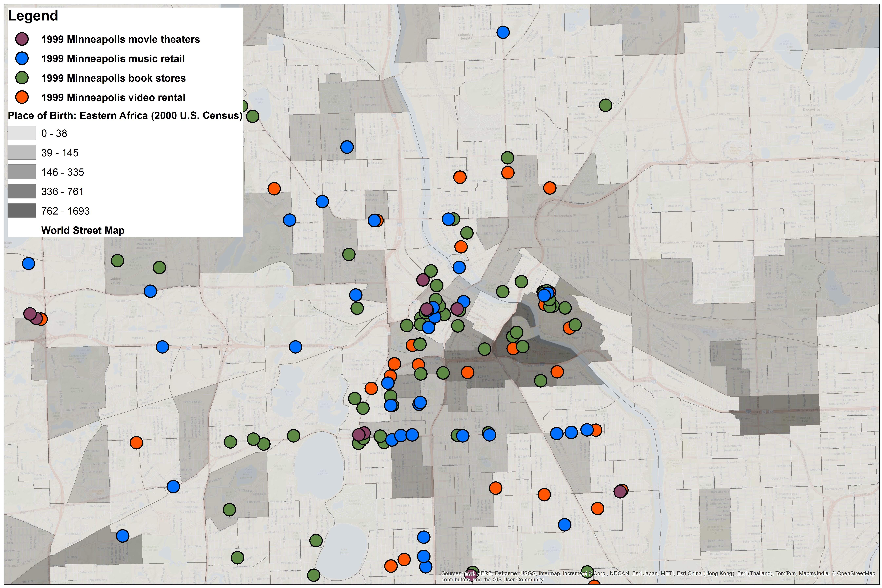Select the green book store point beside St Louis Park label
The width and height of the screenshot is (882, 588).
(230, 442)
